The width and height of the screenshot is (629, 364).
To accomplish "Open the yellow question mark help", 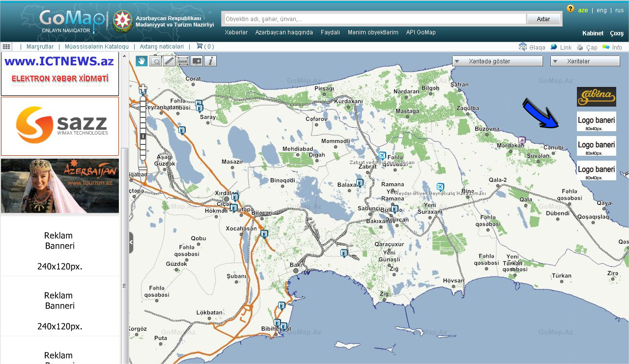I will [x=570, y=8].
